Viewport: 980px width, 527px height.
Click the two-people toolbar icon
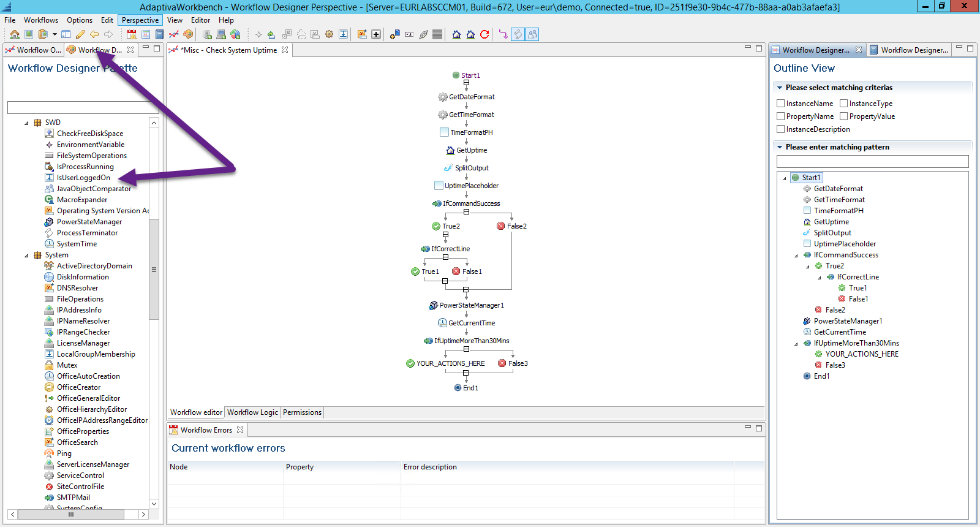(x=532, y=34)
